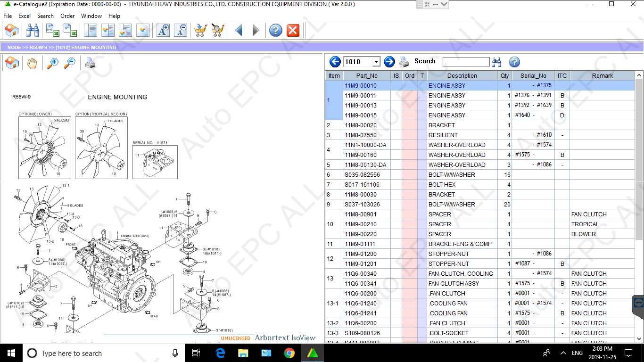Open the Order menu
644x362 pixels.
point(67,16)
